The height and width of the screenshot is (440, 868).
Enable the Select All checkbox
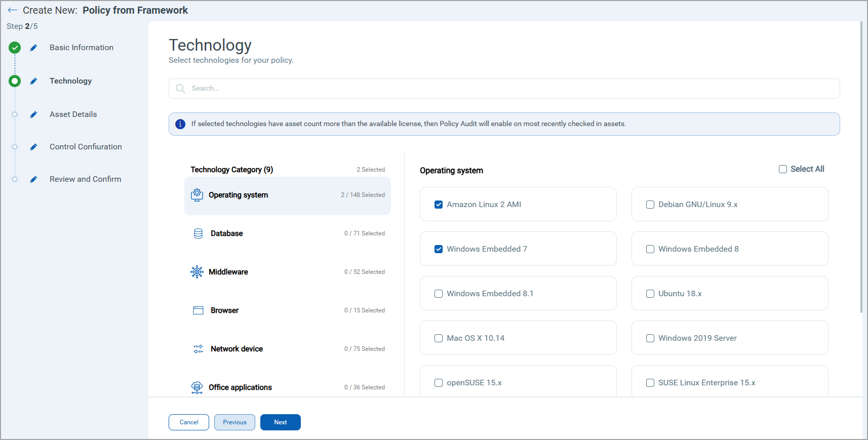pos(783,169)
